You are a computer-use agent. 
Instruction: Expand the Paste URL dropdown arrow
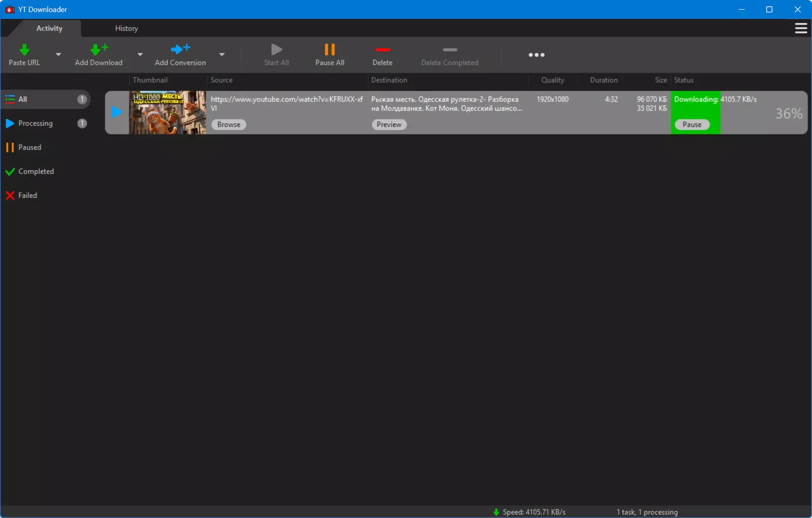58,54
